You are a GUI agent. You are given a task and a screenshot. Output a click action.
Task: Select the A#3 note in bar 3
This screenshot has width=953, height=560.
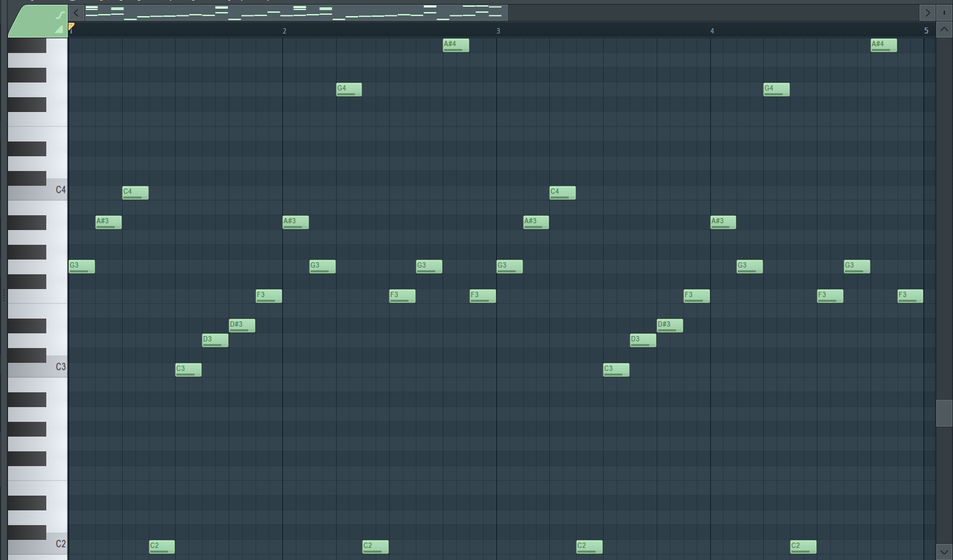[536, 222]
